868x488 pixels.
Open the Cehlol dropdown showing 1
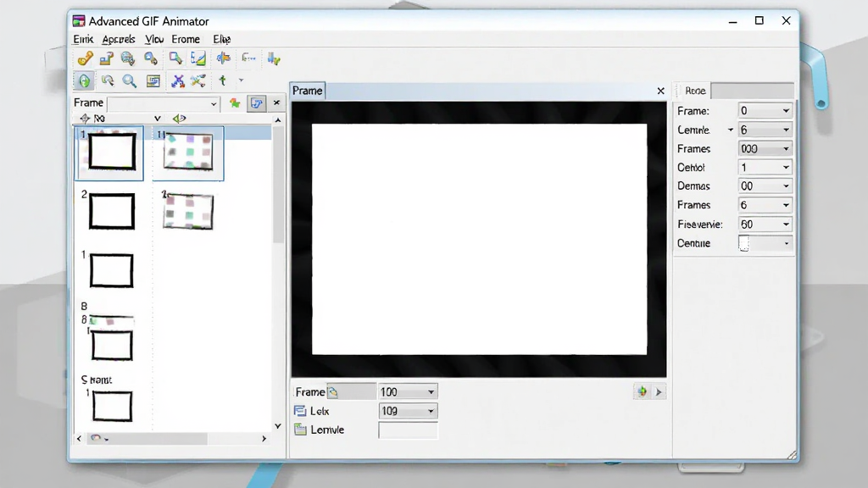tap(765, 167)
